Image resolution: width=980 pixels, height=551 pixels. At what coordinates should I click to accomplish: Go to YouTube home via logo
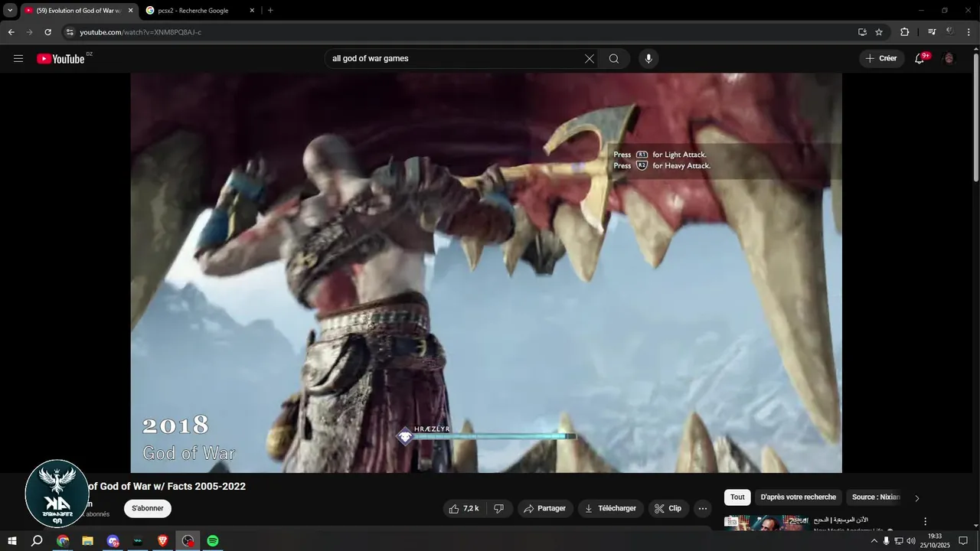60,59
